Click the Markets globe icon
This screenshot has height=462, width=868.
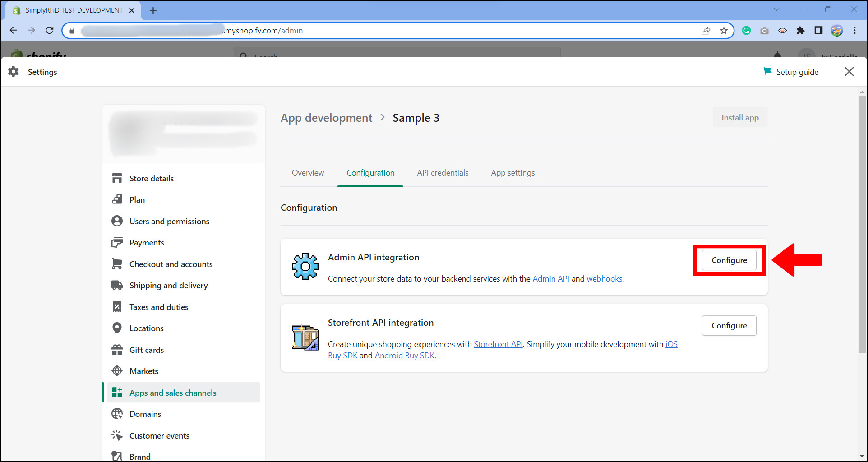click(117, 371)
